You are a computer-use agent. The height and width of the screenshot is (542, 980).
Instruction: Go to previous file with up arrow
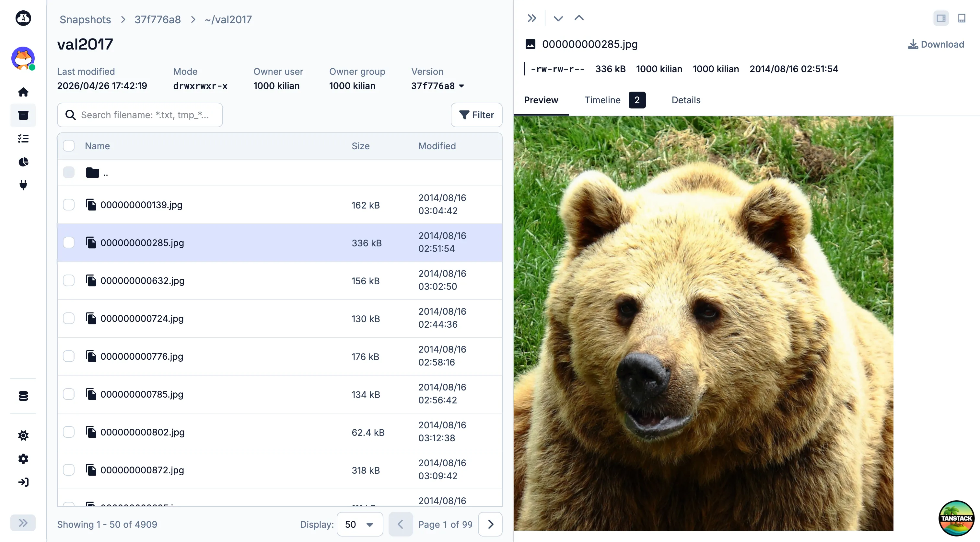point(579,18)
